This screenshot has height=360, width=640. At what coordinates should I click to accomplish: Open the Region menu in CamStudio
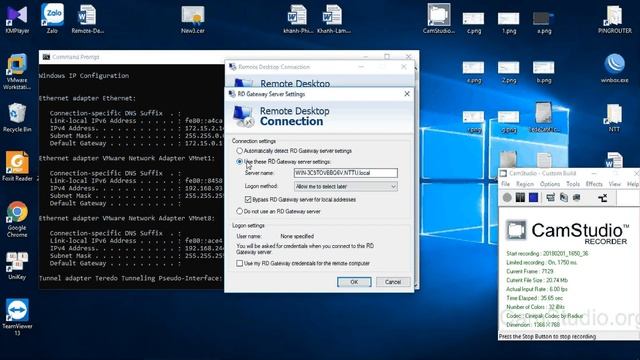pos(525,184)
